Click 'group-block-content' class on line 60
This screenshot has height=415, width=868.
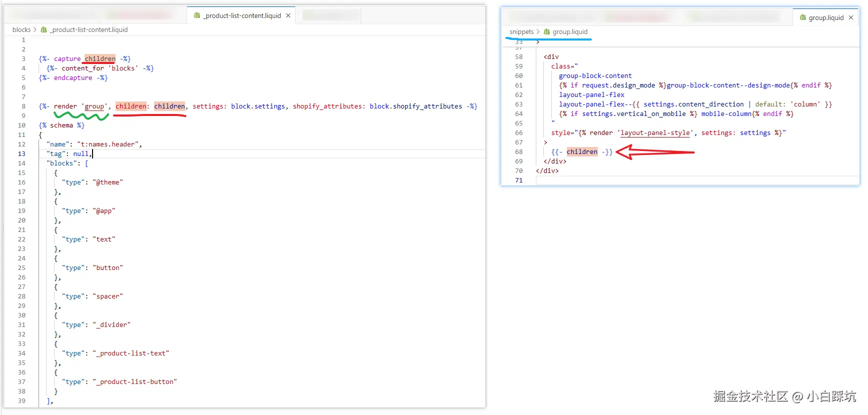pos(595,75)
